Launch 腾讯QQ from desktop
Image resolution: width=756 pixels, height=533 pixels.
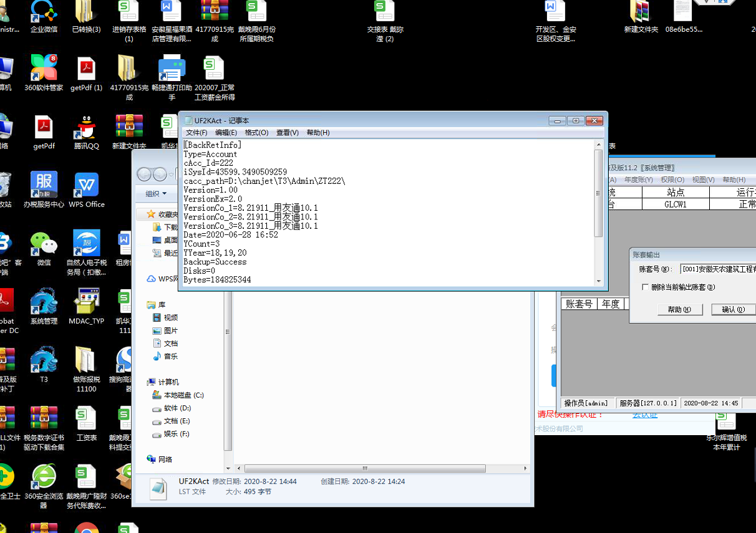coord(86,132)
